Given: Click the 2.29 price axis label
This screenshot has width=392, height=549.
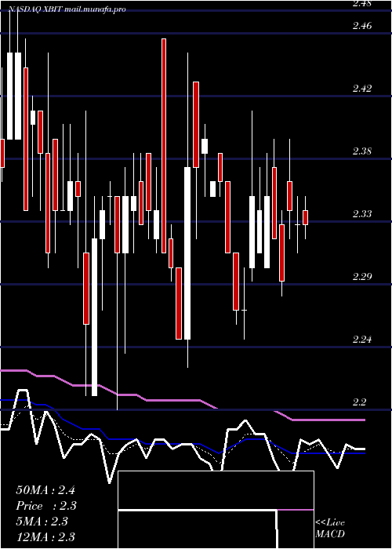Looking at the screenshot, I should click(x=362, y=277).
